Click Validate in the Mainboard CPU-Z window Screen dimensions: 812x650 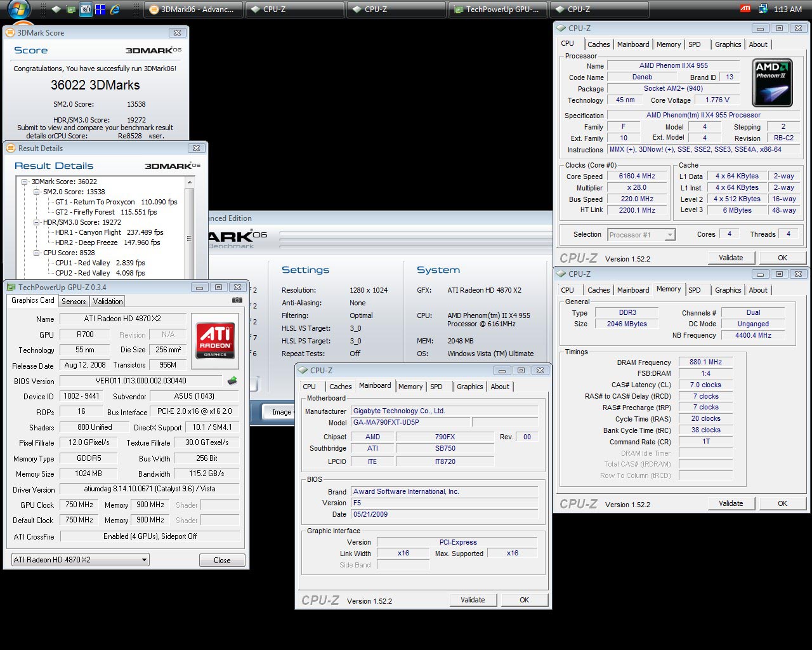[473, 600]
